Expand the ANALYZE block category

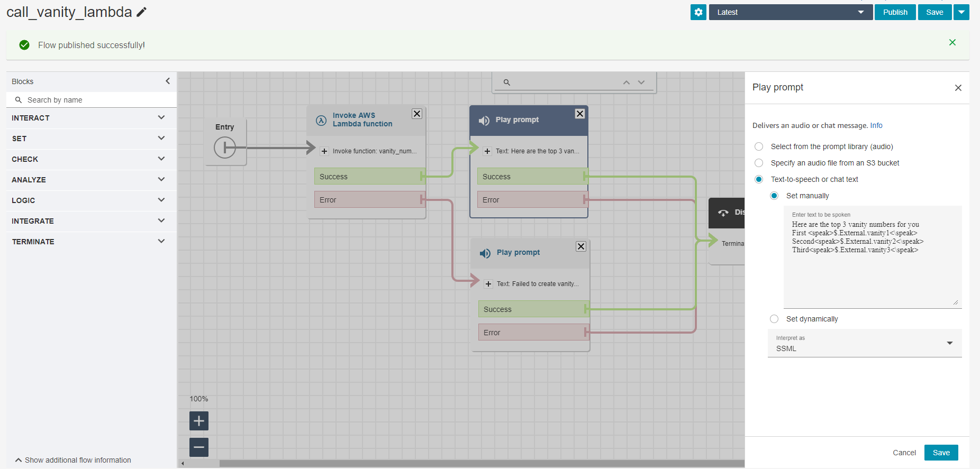point(92,180)
